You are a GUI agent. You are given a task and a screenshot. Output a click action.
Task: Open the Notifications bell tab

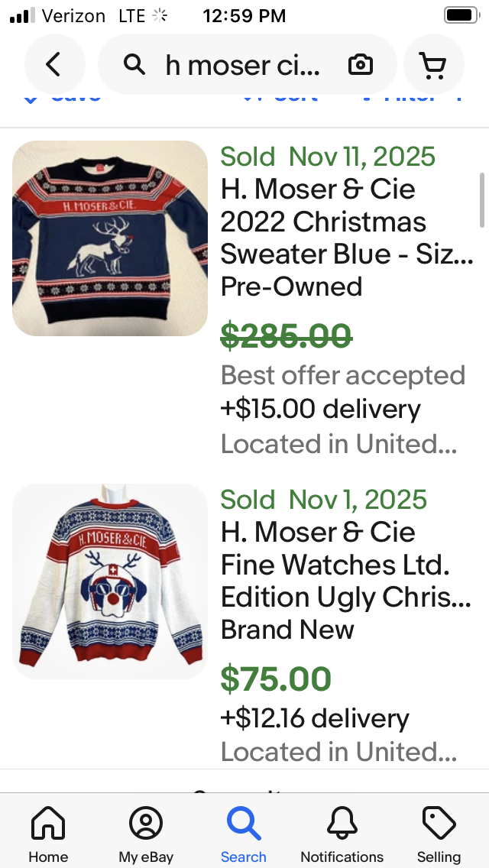click(x=342, y=834)
